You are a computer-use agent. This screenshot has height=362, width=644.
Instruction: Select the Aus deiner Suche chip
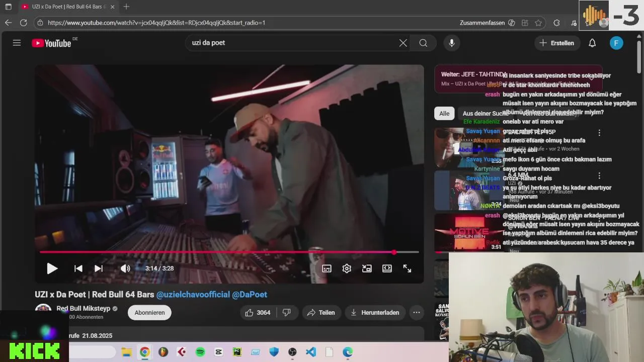(x=485, y=114)
